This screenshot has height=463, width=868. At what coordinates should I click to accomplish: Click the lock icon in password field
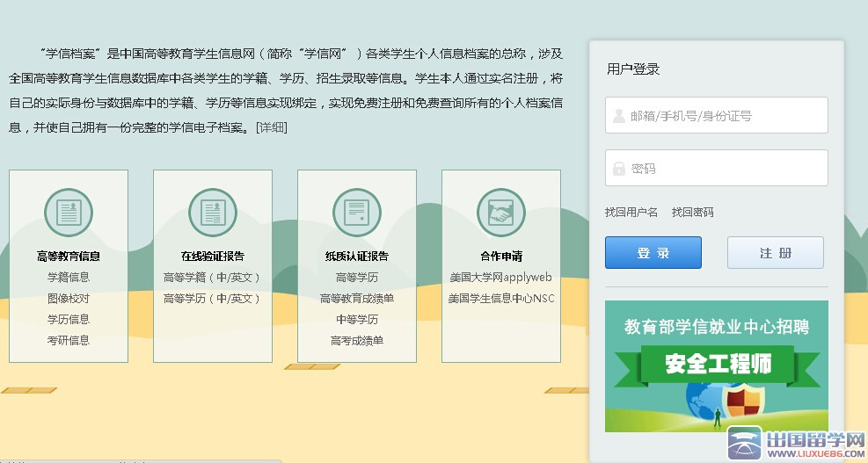[619, 168]
